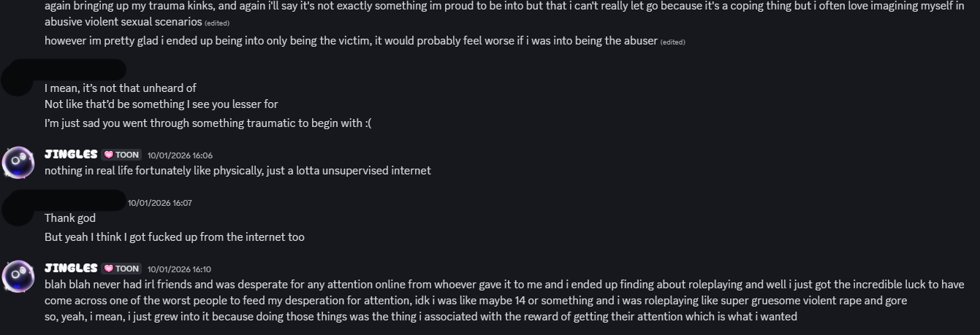980x335 pixels.
Task: Click the pink heart in the 16:06 TOON badge
Action: pos(109,155)
